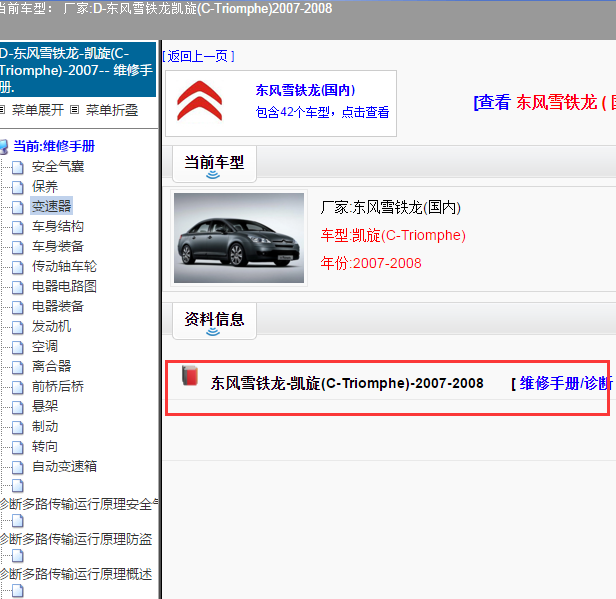Viewport: 616px width, 599px height.
Task: Click the page icon beside 空调
Action: pyautogui.click(x=18, y=348)
